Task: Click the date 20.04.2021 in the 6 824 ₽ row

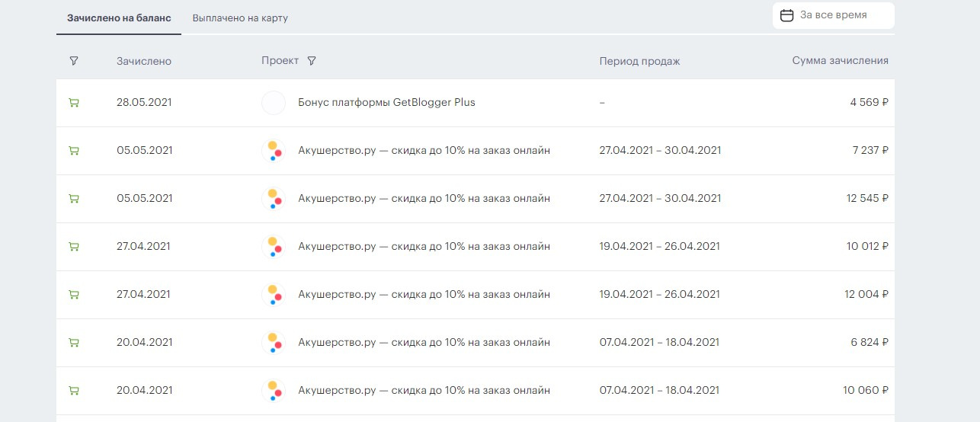Action: point(145,342)
